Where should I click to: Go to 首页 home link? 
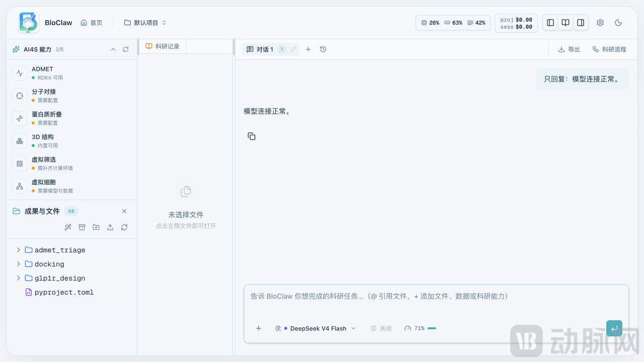92,23
